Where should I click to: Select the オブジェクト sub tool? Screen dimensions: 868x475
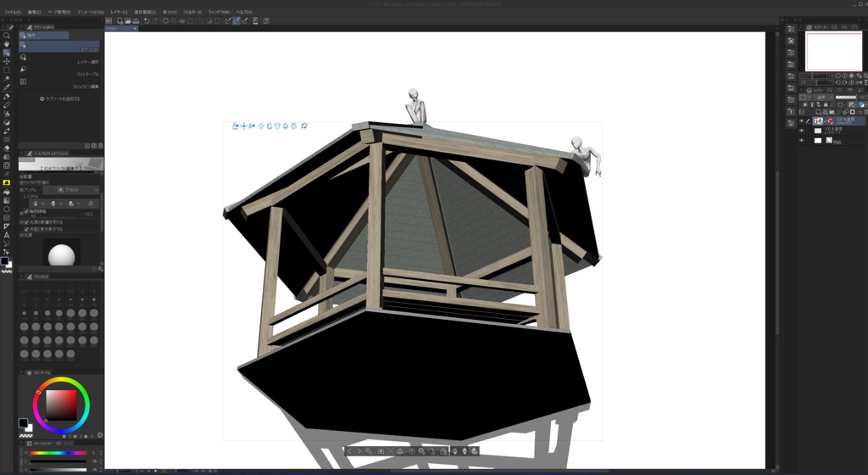pyautogui.click(x=59, y=47)
